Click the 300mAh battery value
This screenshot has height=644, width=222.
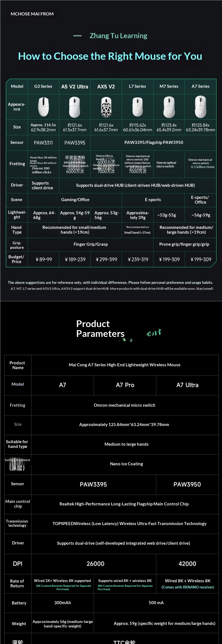pyautogui.click(x=63, y=603)
